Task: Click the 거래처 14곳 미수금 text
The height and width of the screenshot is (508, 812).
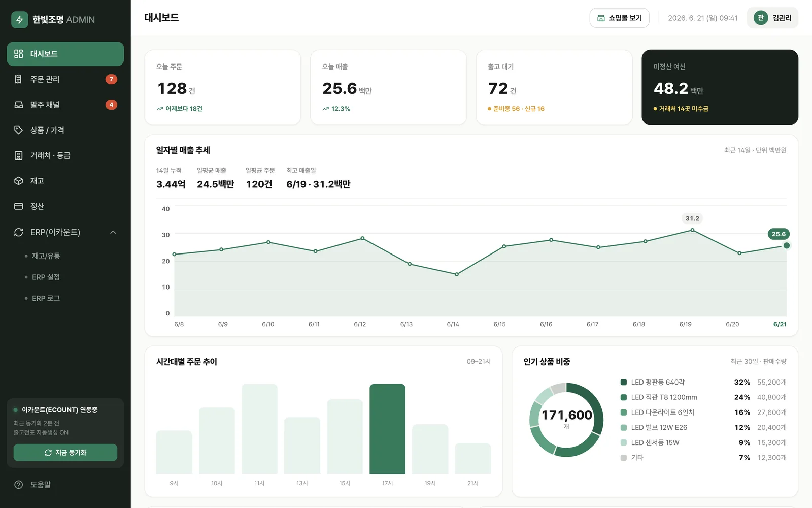Action: [x=684, y=109]
